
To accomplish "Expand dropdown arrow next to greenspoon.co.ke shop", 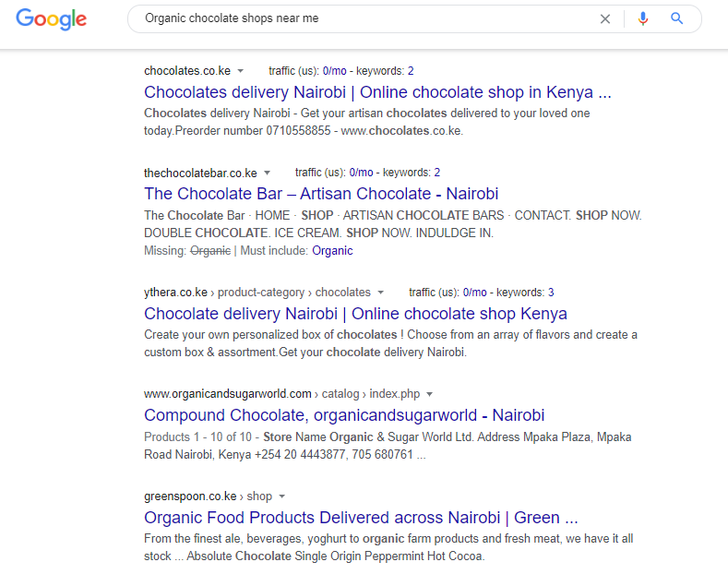I will [x=281, y=496].
